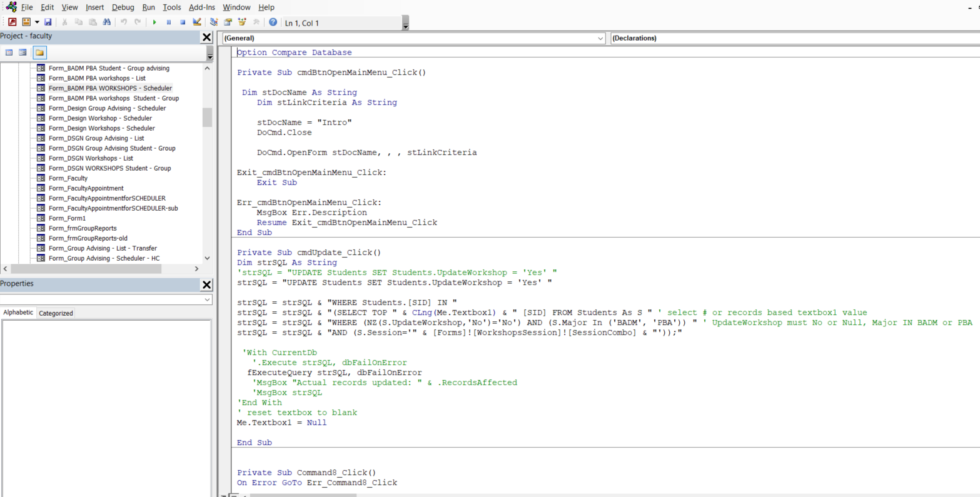980x497 pixels.
Task: Open the Insert Module dropdown arrow
Action: (37, 22)
